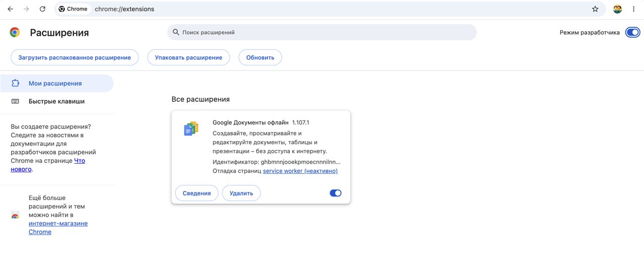Click the puzzle icon next to Мои расширения
This screenshot has width=644, height=258.
[16, 83]
